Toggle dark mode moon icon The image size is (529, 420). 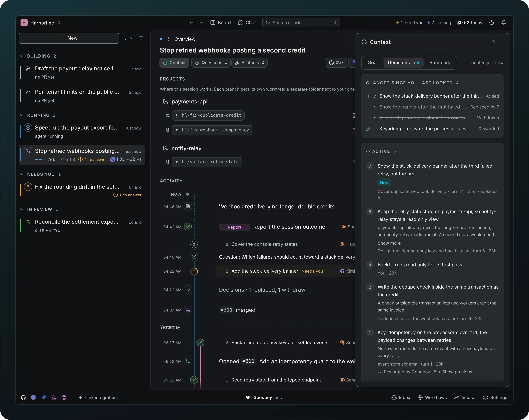pos(491,23)
